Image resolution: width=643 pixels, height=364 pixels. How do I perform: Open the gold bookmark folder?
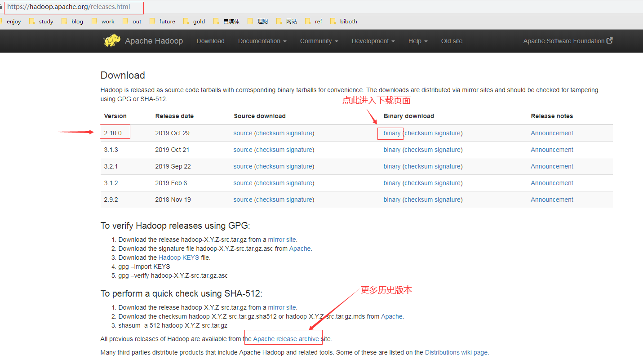click(x=194, y=21)
